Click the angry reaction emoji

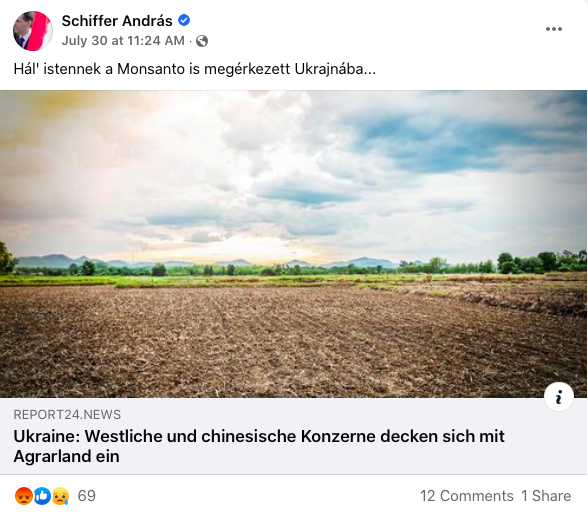click(x=24, y=496)
